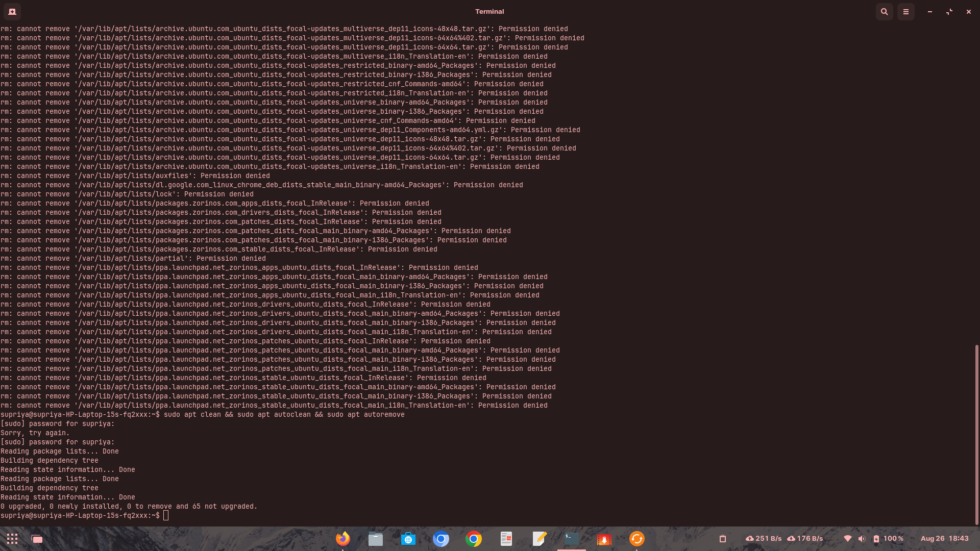
Task: Open the Files manager from taskbar
Action: [376, 539]
